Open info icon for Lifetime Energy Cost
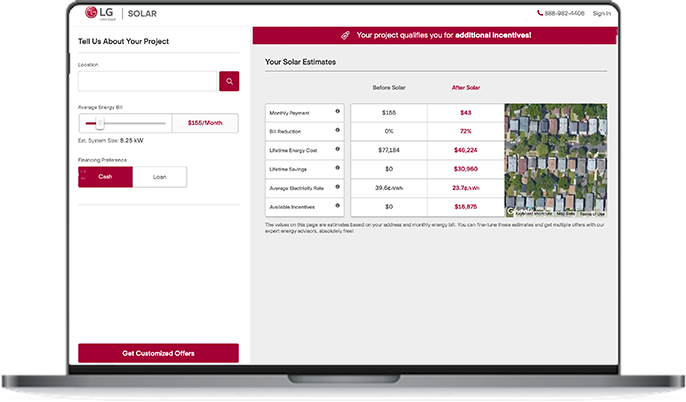Viewport: 686px width, 402px height. point(337,149)
